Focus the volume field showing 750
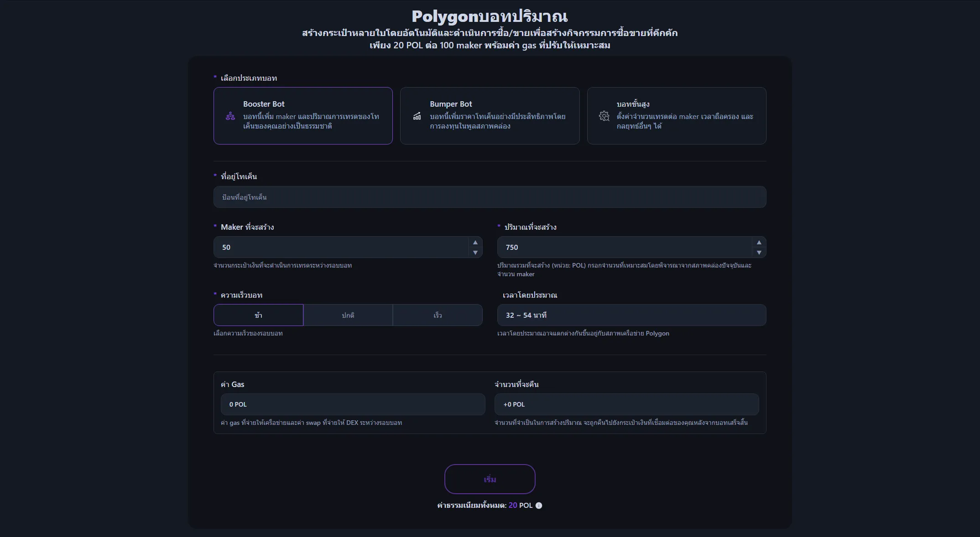 [624, 247]
